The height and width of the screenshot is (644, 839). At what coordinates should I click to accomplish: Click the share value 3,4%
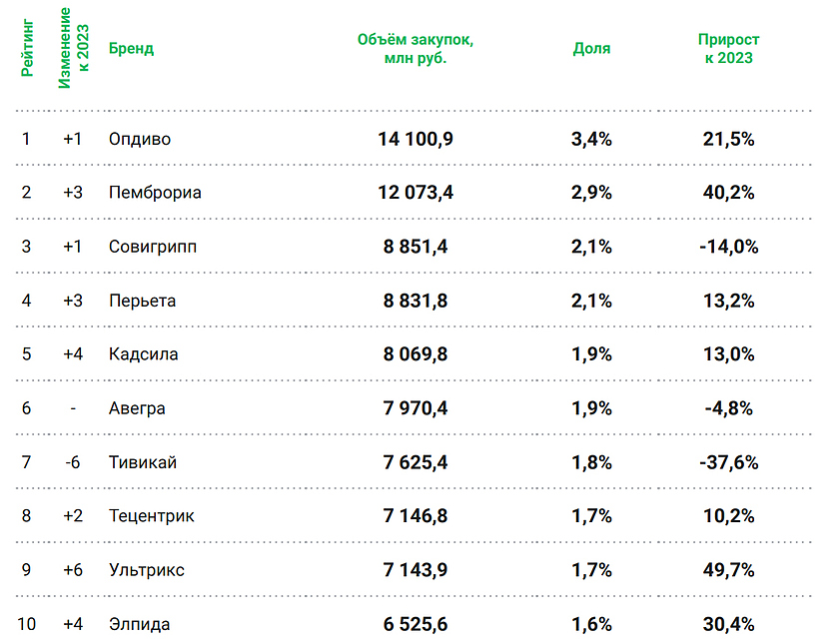(591, 139)
